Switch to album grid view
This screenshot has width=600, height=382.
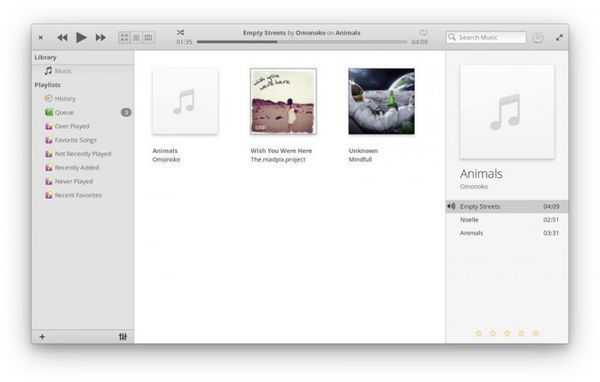(x=124, y=38)
